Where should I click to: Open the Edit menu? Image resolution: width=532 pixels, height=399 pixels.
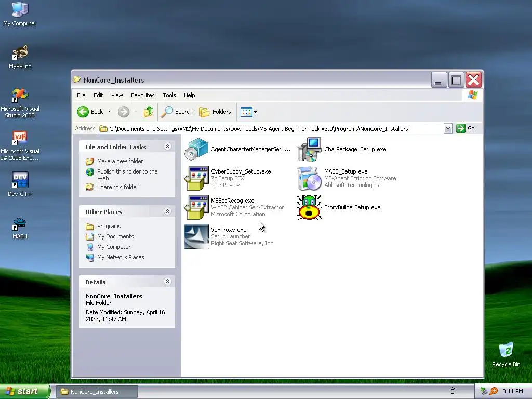pos(98,95)
